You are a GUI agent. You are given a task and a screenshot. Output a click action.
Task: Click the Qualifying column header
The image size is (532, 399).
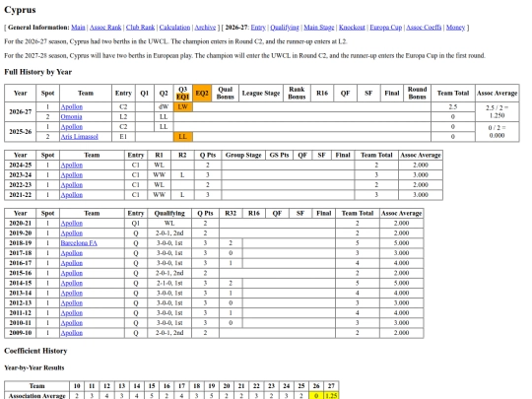[169, 214]
